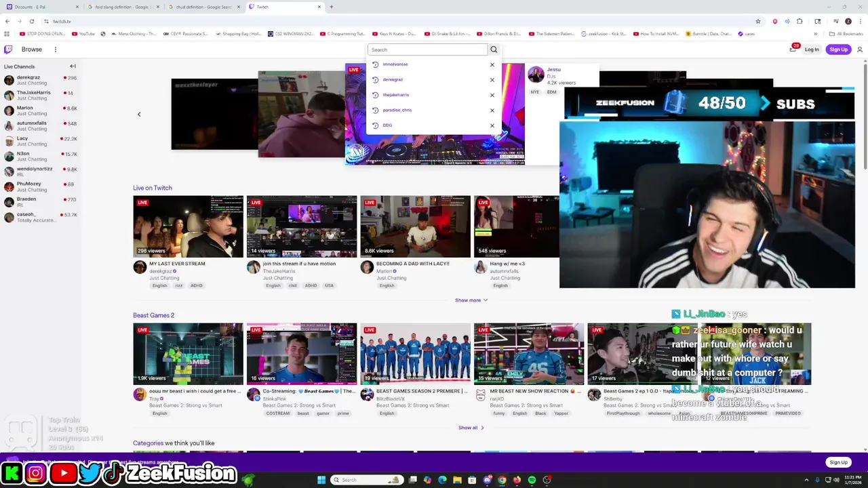Open Browse in the Twitch top nav
Image resolution: width=868 pixels, height=488 pixels.
tap(31, 49)
